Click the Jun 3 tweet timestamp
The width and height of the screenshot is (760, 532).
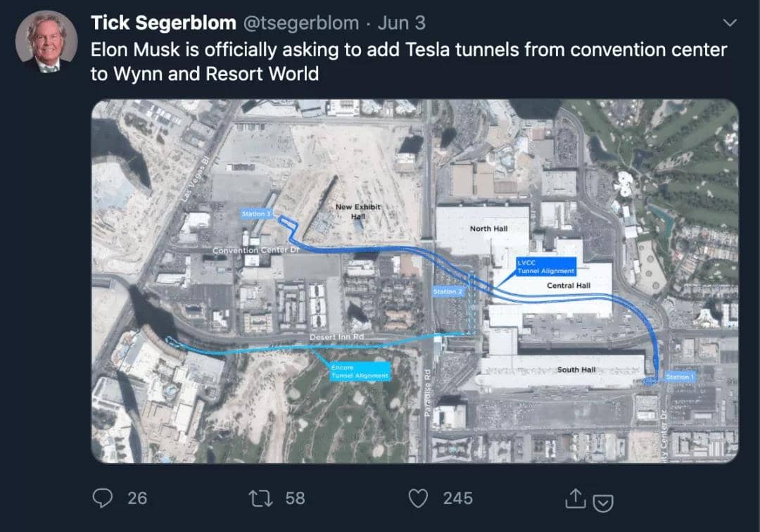pyautogui.click(x=402, y=23)
